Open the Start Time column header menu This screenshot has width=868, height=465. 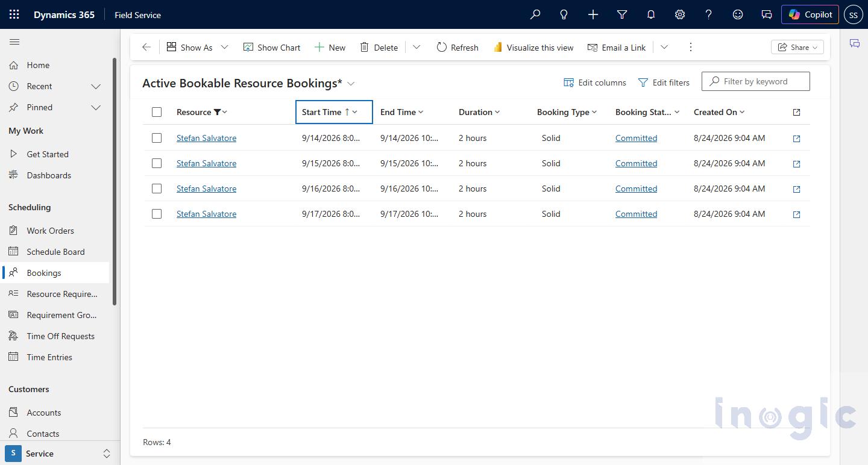[334, 112]
